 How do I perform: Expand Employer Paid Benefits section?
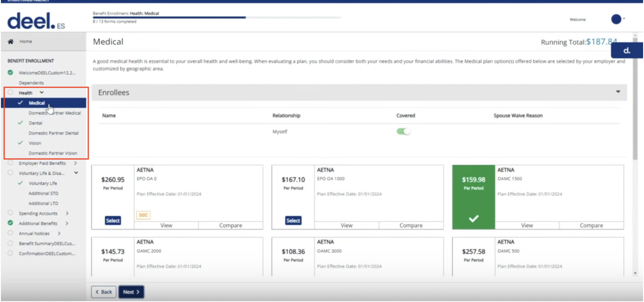[x=75, y=163]
